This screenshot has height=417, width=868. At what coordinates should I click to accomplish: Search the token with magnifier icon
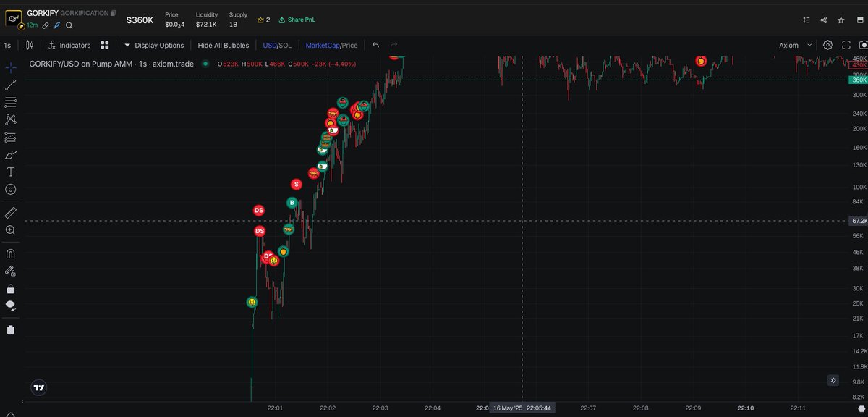coord(69,25)
